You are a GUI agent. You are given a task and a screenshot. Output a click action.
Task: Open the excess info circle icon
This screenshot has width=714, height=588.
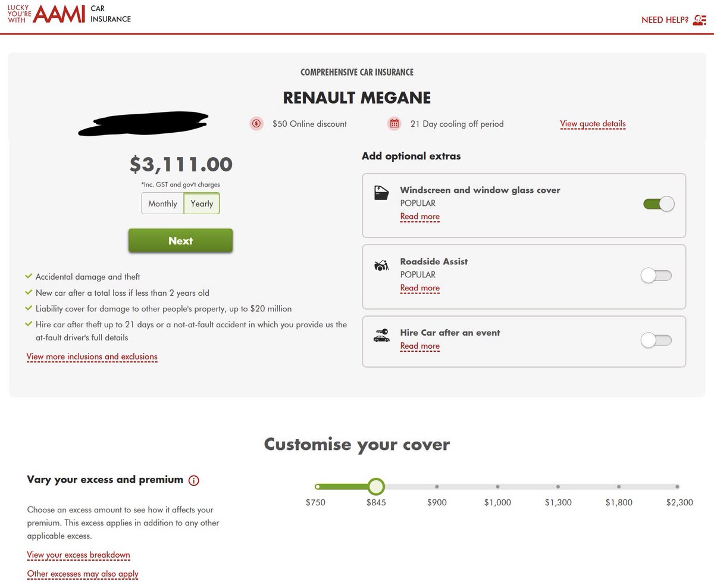193,480
